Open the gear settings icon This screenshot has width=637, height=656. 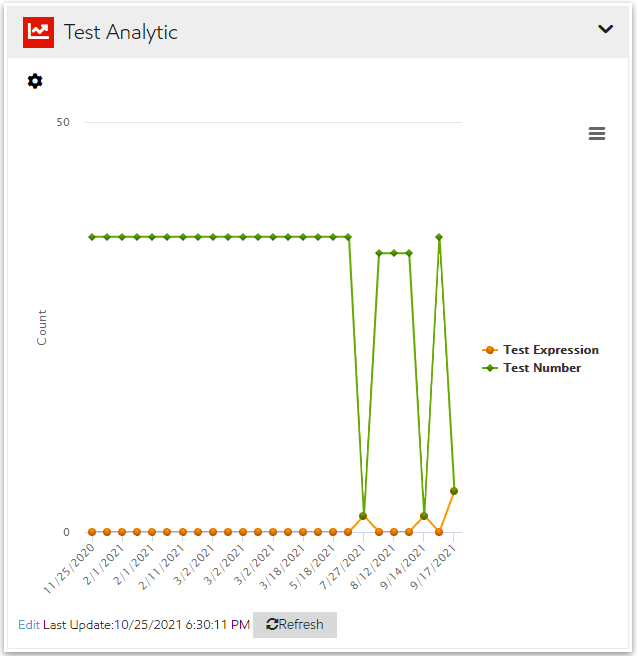coord(35,81)
